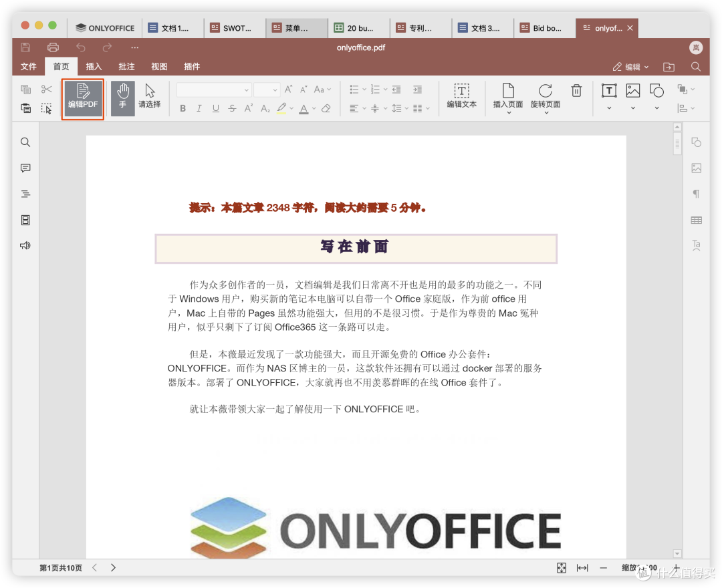722x588 pixels.
Task: Click the Undo arrow
Action: [x=81, y=47]
